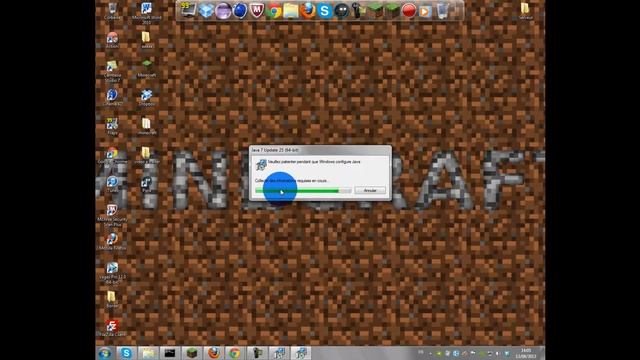Click the Java 7 Update 25 title bar
Viewport: 640px width, 360px height.
tap(320, 150)
